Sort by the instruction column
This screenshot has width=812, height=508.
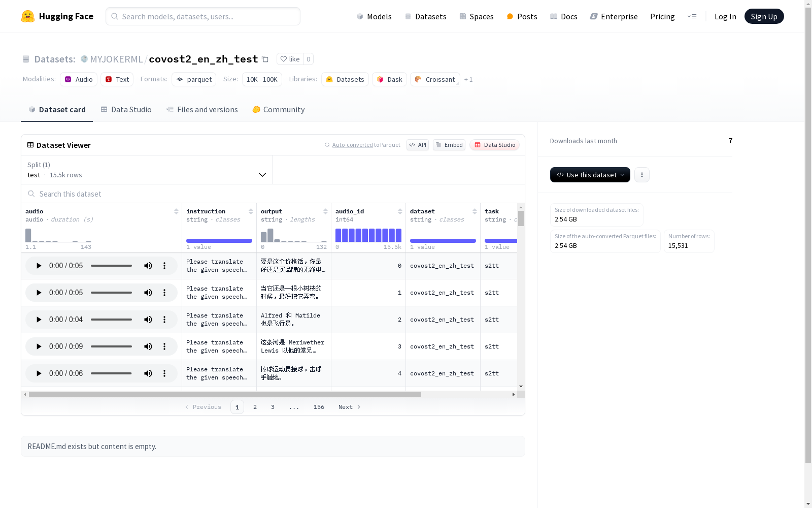click(251, 211)
